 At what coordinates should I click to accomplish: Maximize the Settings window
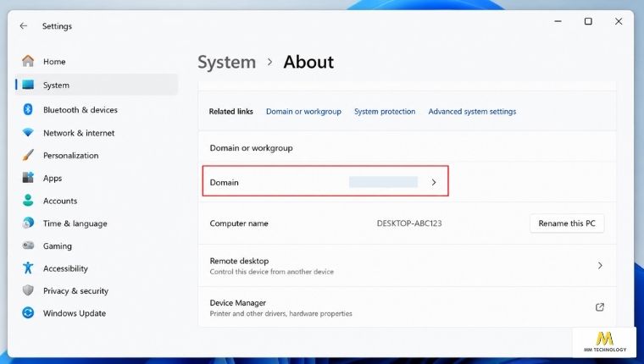(588, 21)
